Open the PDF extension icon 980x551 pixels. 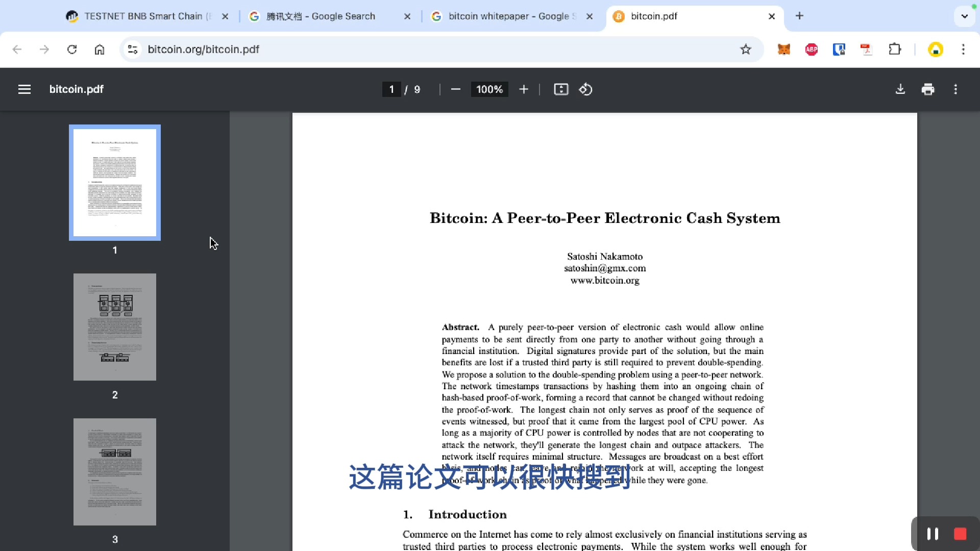pyautogui.click(x=867, y=49)
